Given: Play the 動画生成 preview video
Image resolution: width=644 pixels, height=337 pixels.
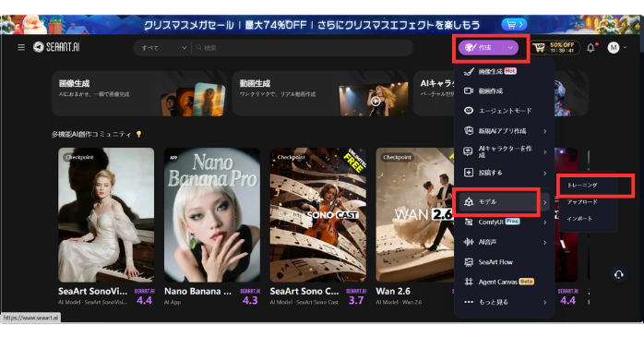Looking at the screenshot, I should pos(375,102).
